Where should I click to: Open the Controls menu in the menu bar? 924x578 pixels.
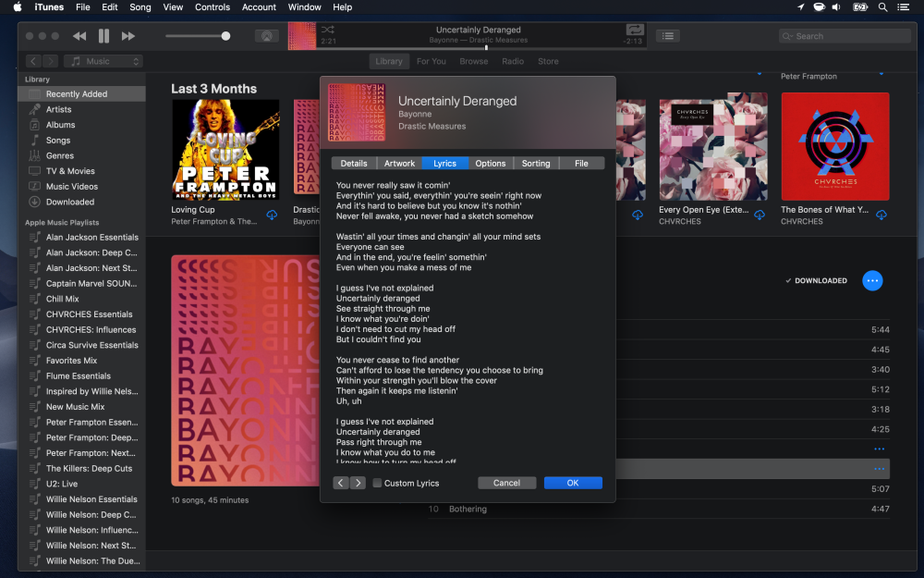[213, 7]
